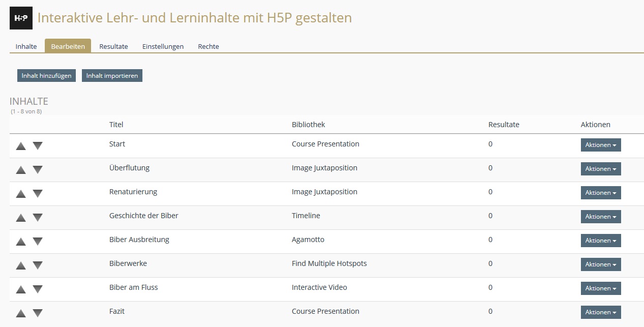Move Biber am Fluss row down
The image size is (644, 327).
(x=38, y=289)
